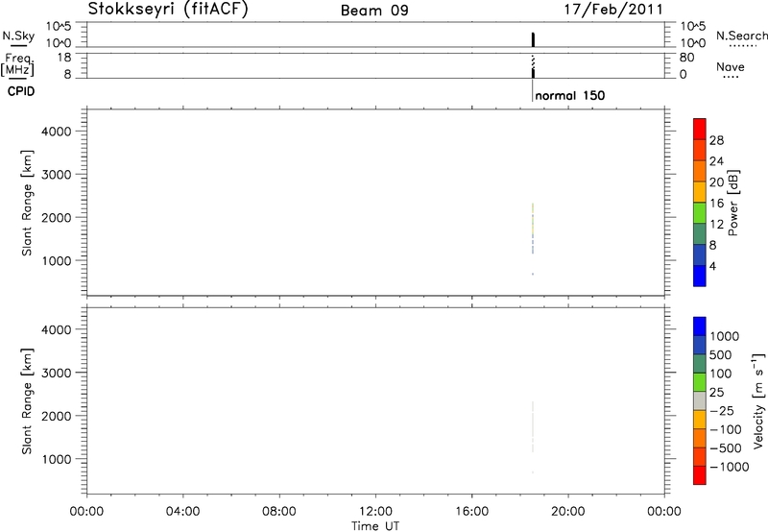This screenshot has width=768, height=532.
Task: Click the '04:00' time axis label
Action: pyautogui.click(x=182, y=512)
